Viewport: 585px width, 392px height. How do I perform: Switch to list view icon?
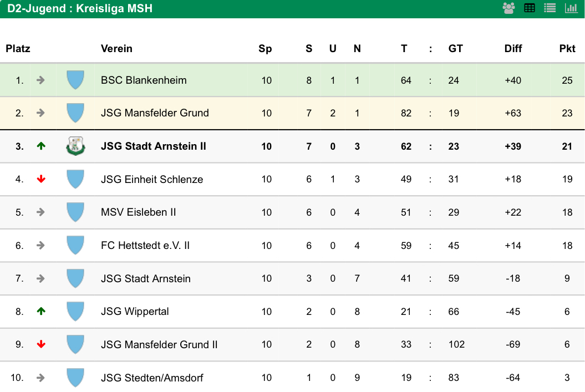550,8
